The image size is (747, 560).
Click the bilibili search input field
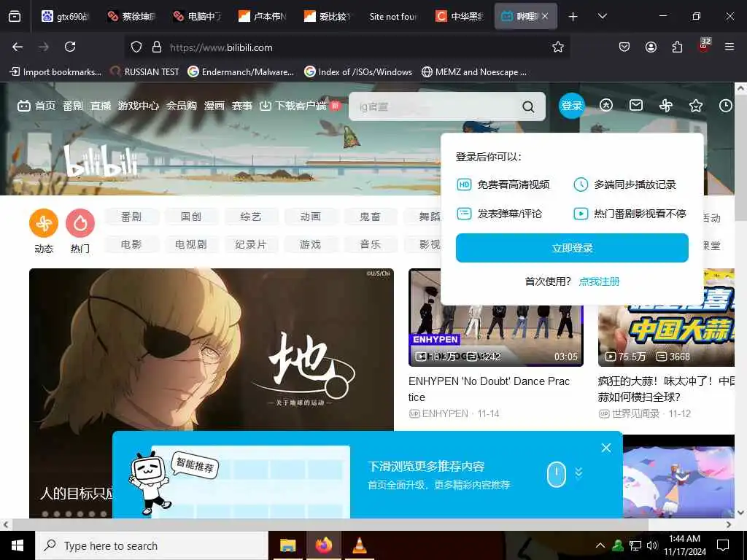click(x=435, y=106)
